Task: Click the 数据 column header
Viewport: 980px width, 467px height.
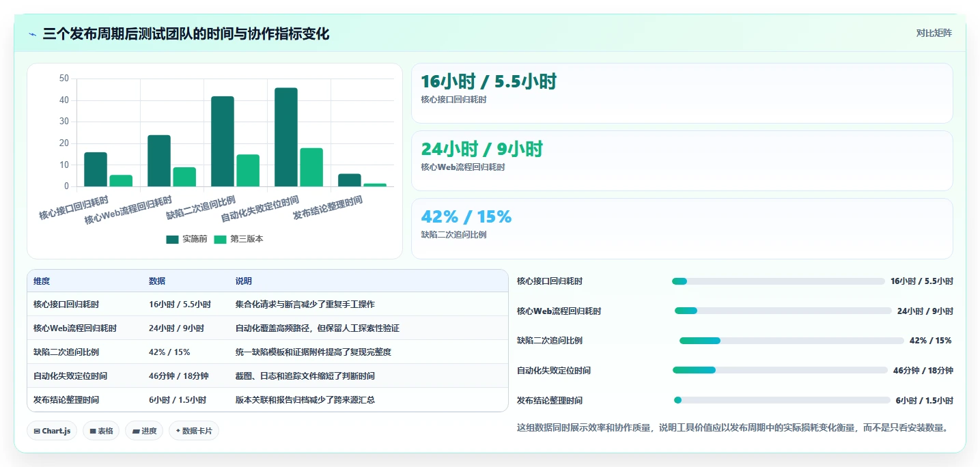Action: (x=157, y=281)
